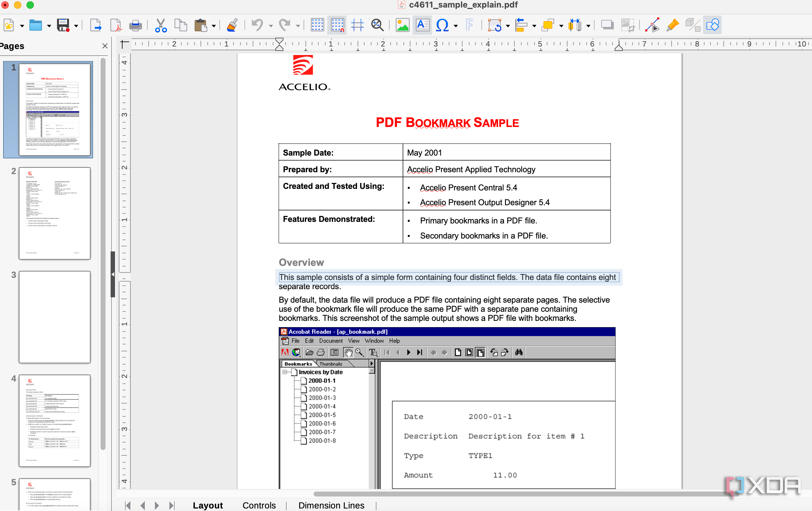
Task: Toggle helplines while moving
Action: pyautogui.click(x=357, y=25)
